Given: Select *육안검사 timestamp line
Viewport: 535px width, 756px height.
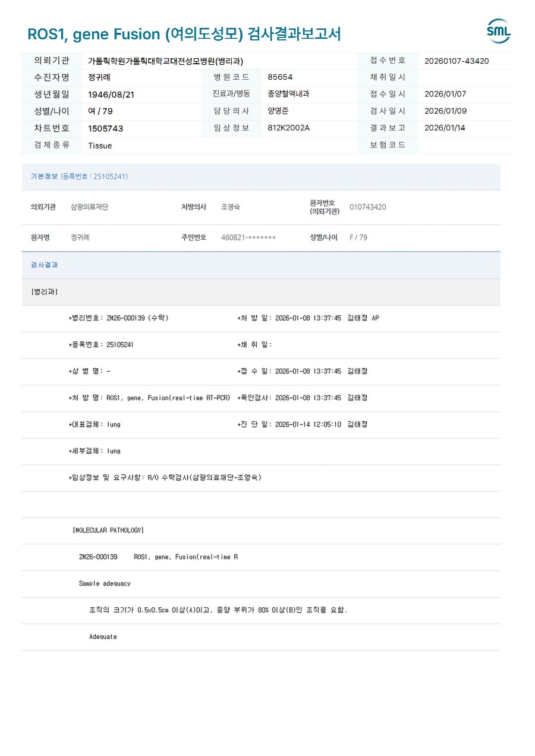Looking at the screenshot, I should pyautogui.click(x=302, y=398).
